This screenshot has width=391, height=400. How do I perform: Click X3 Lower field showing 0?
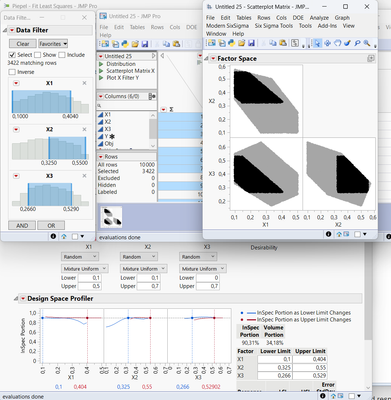click(x=208, y=278)
